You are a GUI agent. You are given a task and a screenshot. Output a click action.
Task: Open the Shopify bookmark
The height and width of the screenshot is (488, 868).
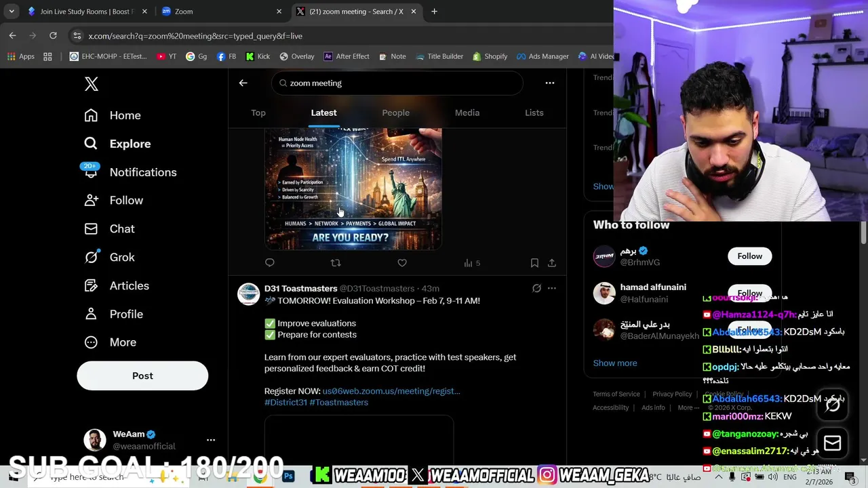490,56
